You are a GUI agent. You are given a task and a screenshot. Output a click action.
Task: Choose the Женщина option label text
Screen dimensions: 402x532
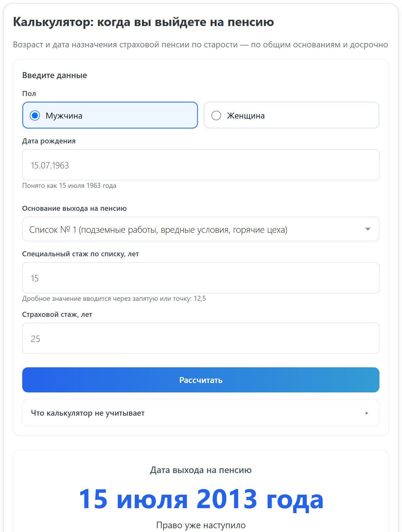click(x=246, y=116)
